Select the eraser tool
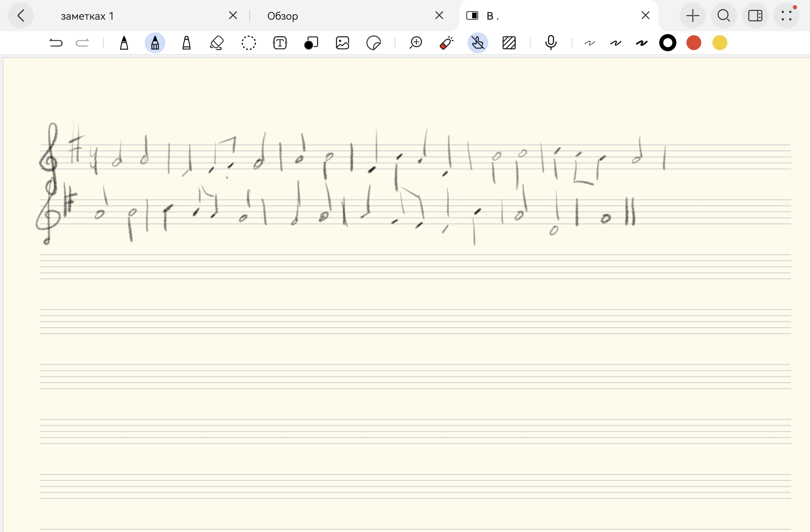This screenshot has height=532, width=810. point(217,43)
